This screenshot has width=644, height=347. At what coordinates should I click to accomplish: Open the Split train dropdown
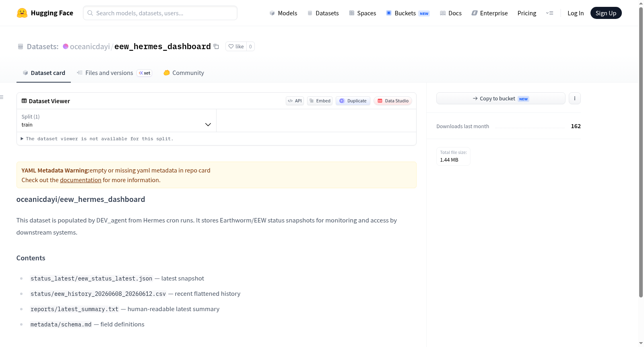116,121
